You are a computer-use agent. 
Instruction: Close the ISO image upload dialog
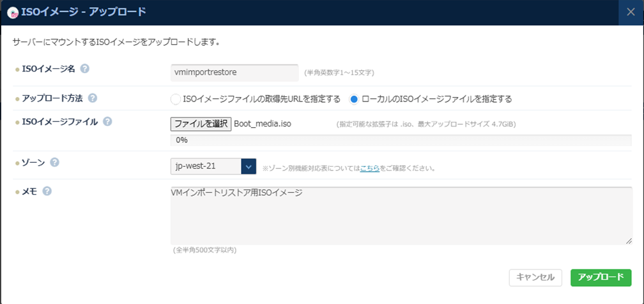point(631,12)
